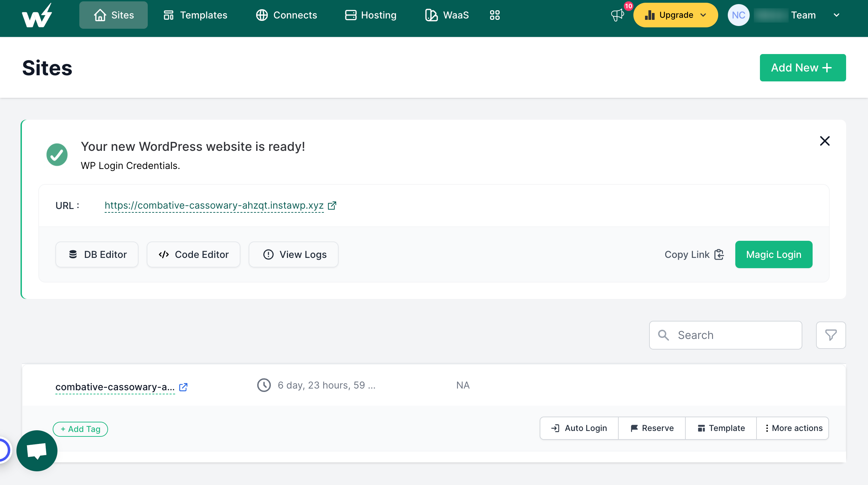Launch the chat support bubble

(x=37, y=450)
